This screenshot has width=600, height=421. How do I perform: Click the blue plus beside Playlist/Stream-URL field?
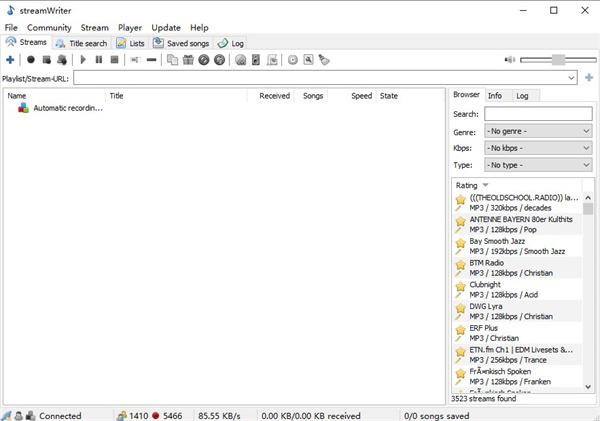589,78
